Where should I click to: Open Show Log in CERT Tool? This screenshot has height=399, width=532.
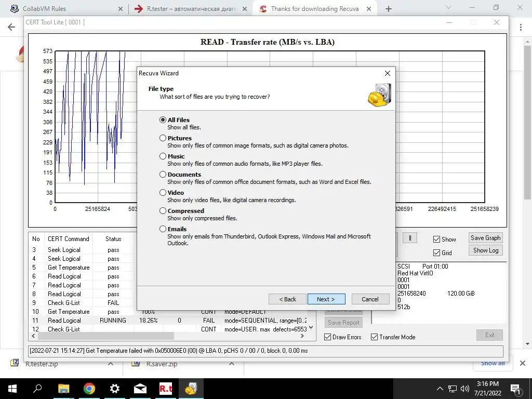click(x=486, y=250)
